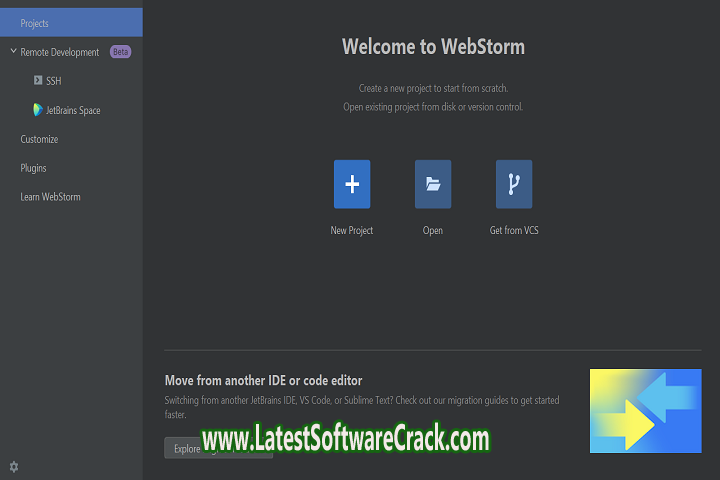Click the New Project plus icon
Image resolution: width=720 pixels, height=480 pixels.
tap(352, 184)
